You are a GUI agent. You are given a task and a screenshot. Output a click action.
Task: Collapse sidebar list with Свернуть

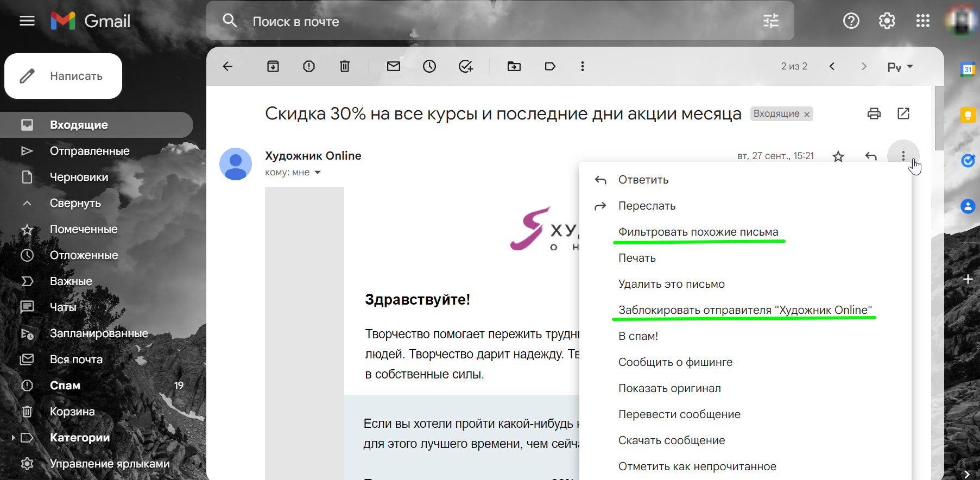(x=97, y=203)
